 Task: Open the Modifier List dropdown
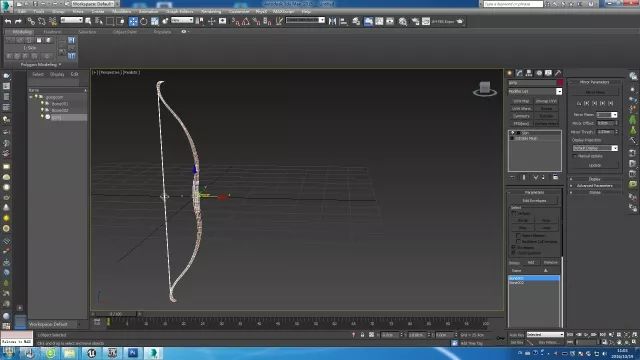(535, 91)
